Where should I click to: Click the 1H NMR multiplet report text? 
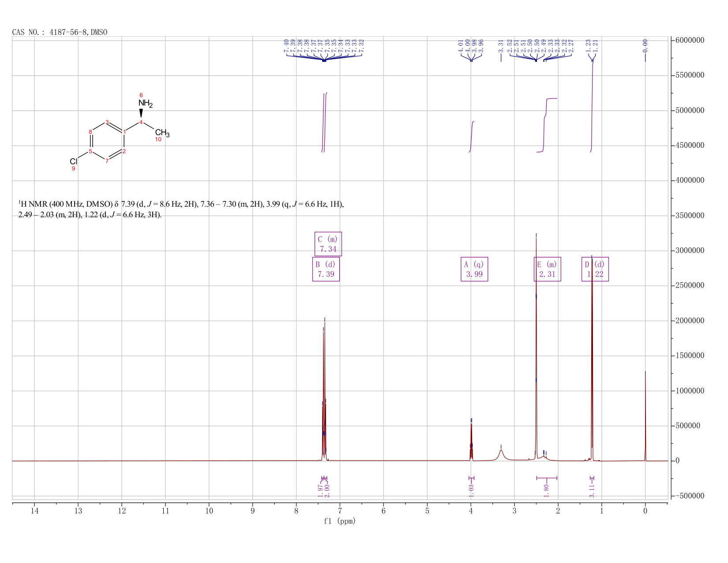coord(181,210)
